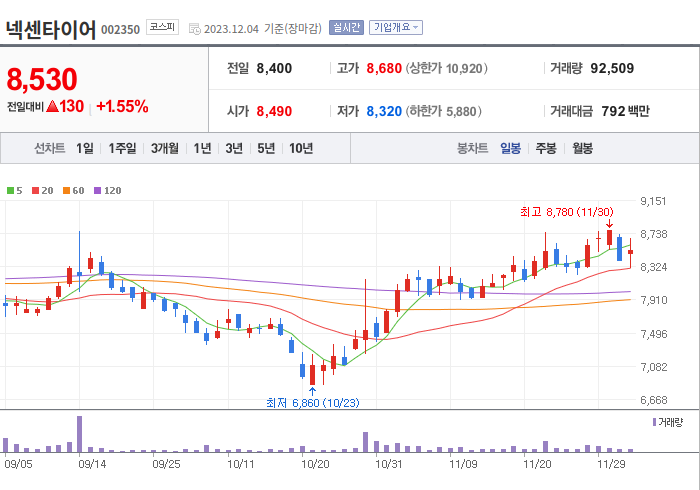Click the current price 8,530
The width and height of the screenshot is (700, 490).
[x=42, y=79]
